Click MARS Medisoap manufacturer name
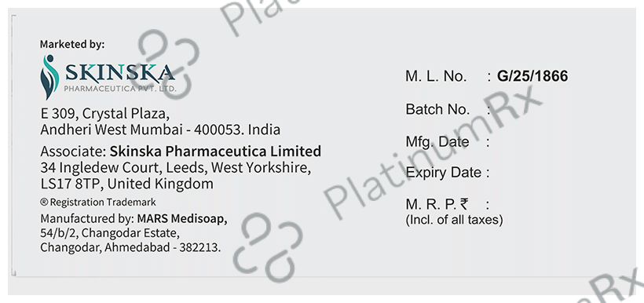The height and width of the screenshot is (303, 644). point(182,218)
